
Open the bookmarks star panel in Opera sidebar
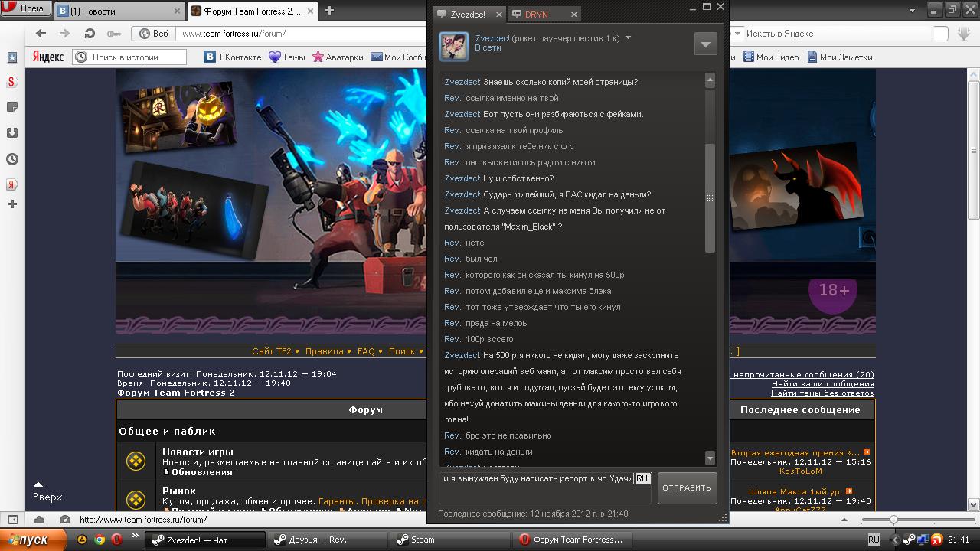tap(12, 57)
